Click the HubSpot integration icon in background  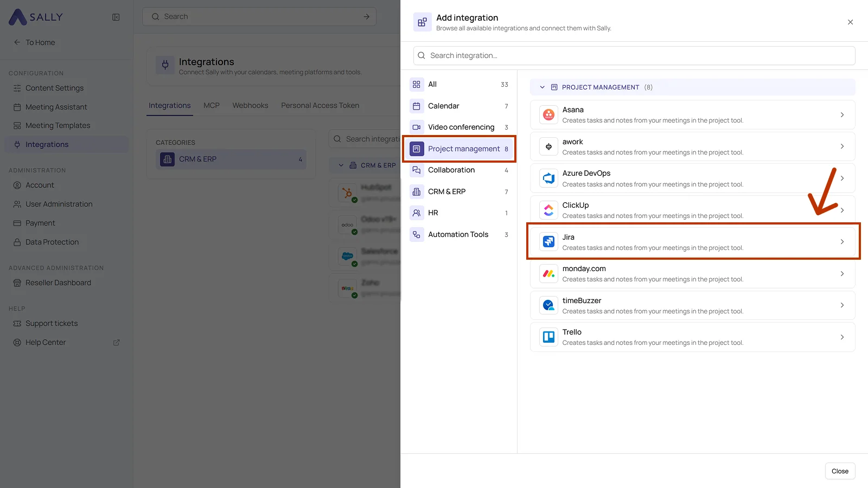[347, 194]
